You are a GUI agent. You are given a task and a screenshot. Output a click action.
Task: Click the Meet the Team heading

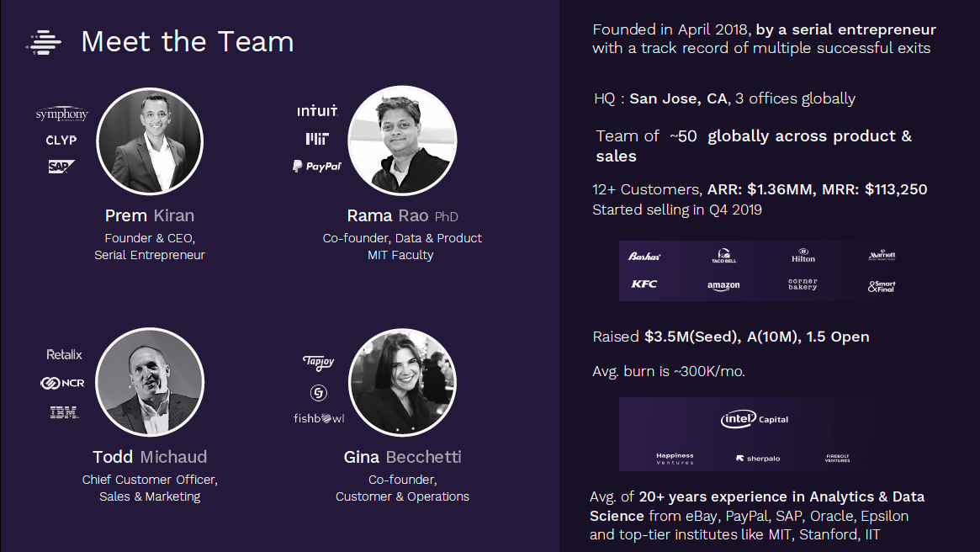point(188,42)
